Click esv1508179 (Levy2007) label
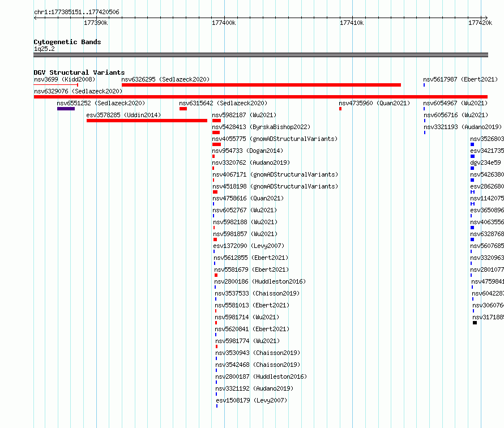504x428 pixels. pos(251,400)
